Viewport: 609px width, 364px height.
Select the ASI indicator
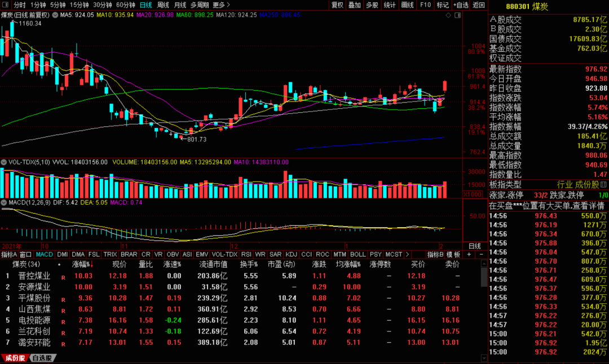click(x=187, y=255)
